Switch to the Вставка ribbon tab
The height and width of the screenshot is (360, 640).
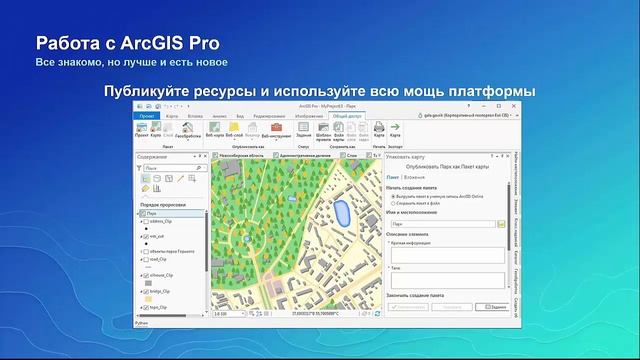pyautogui.click(x=195, y=116)
